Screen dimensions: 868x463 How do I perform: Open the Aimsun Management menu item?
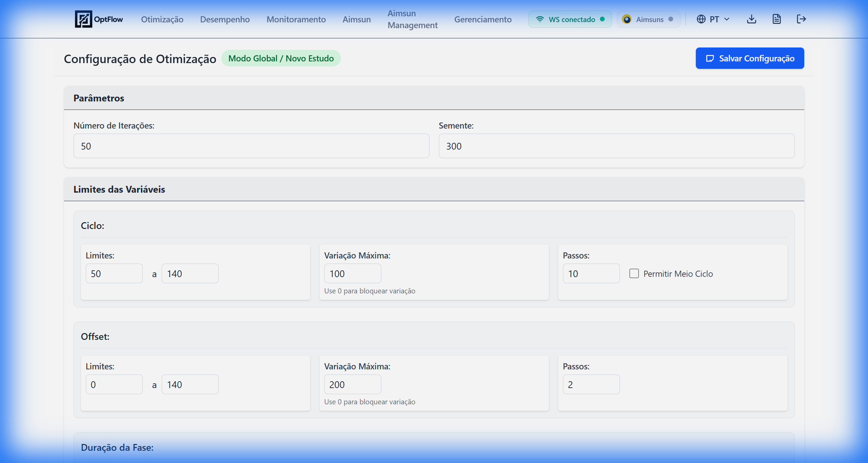412,19
